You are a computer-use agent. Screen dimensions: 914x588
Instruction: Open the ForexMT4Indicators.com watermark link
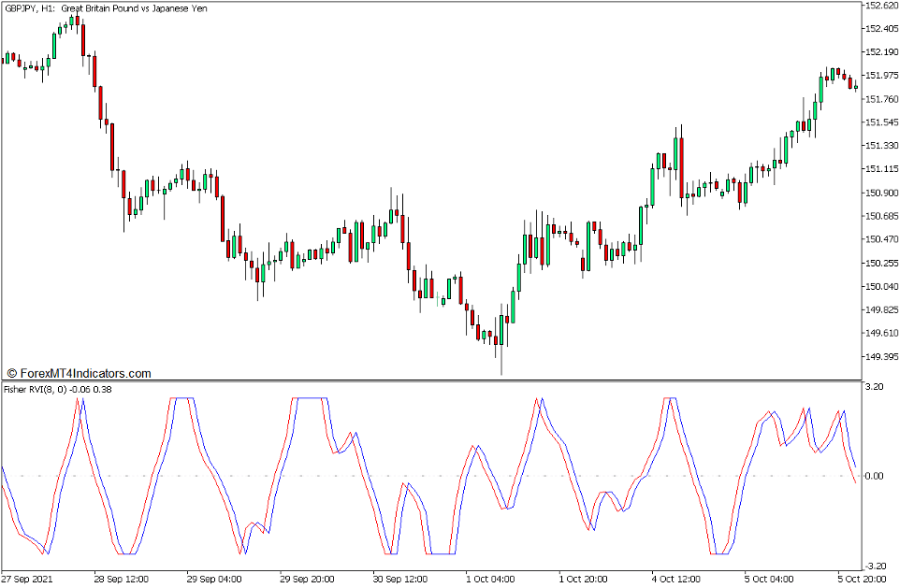pos(79,373)
